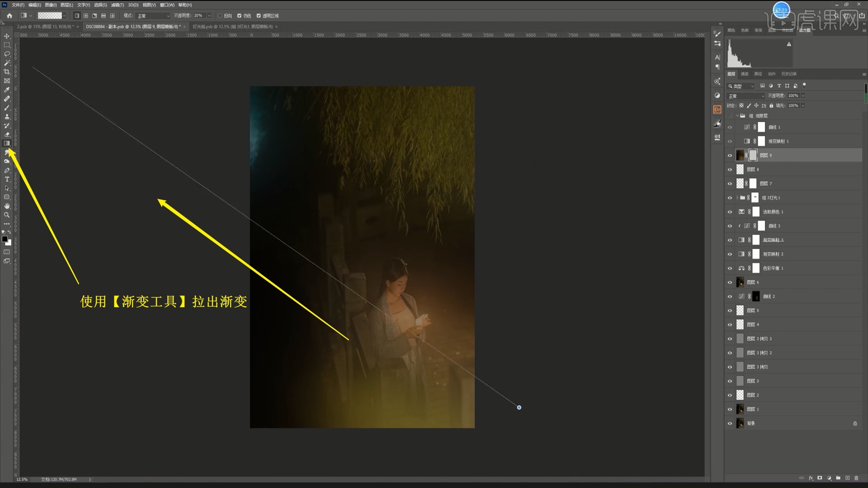Open the 滤镜(T) Filter menu
Image resolution: width=868 pixels, height=488 pixels.
tap(117, 5)
